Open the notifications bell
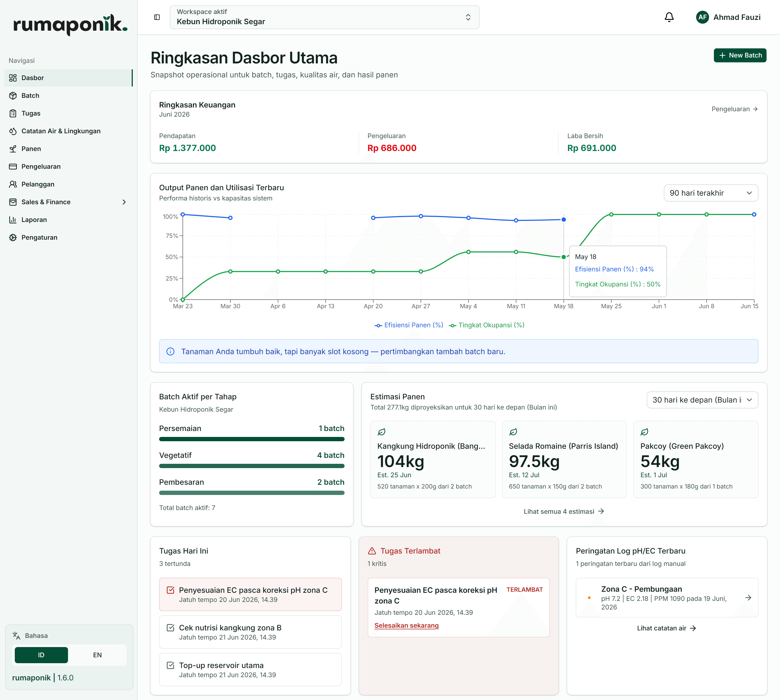The width and height of the screenshot is (780, 700). click(x=669, y=17)
